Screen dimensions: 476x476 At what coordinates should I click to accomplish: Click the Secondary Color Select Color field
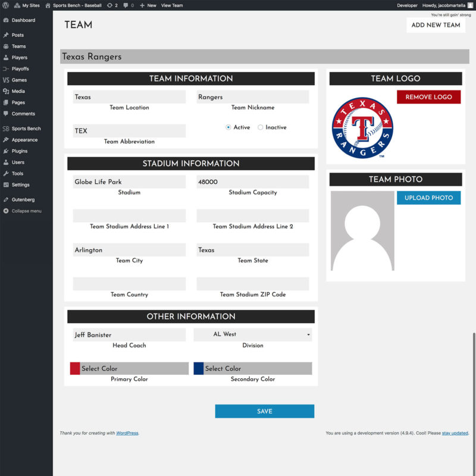258,368
